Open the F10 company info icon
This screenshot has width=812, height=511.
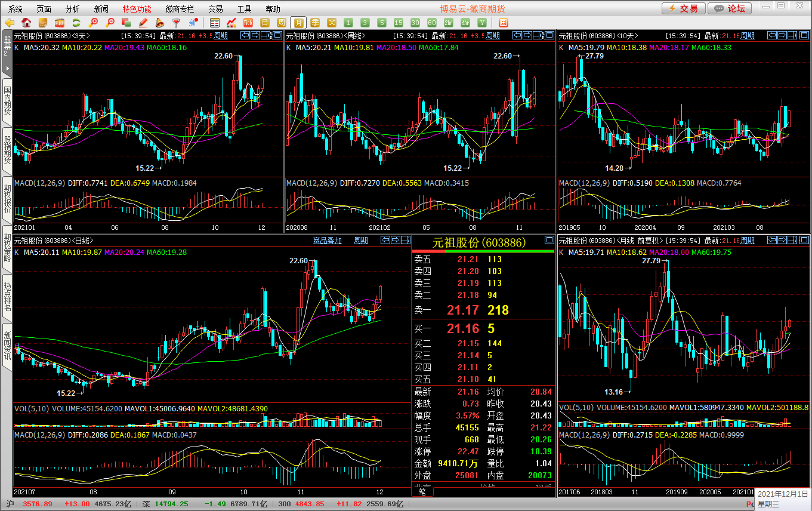(x=59, y=23)
